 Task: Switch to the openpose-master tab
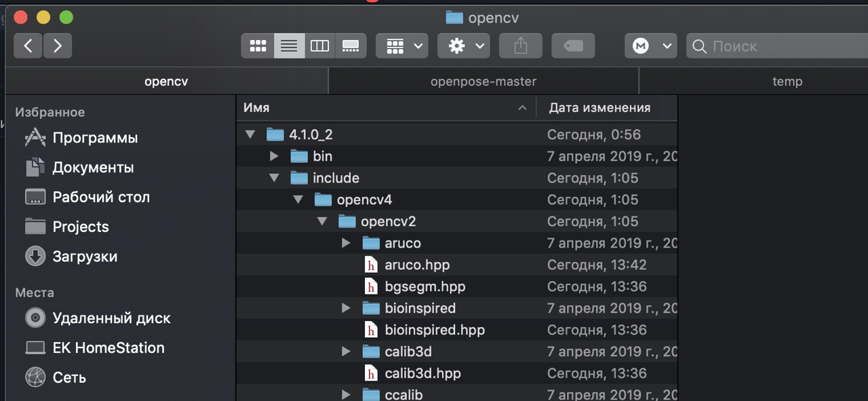[484, 81]
